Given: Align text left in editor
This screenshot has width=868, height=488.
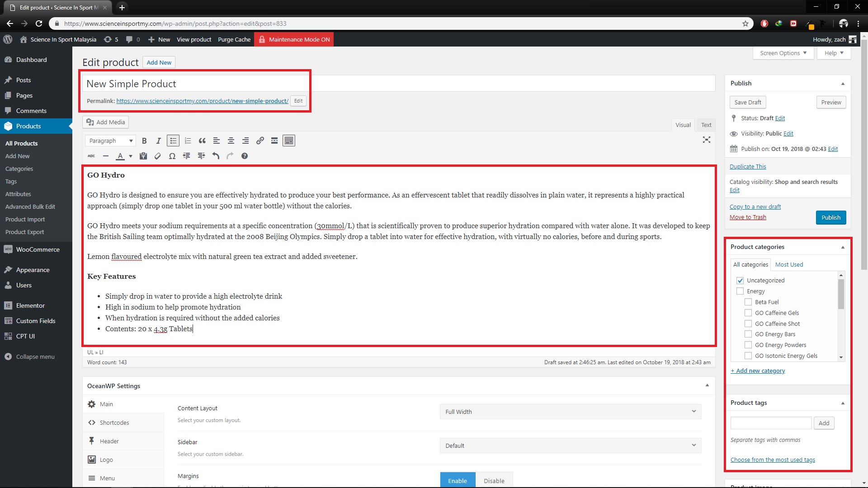Looking at the screenshot, I should [x=217, y=141].
